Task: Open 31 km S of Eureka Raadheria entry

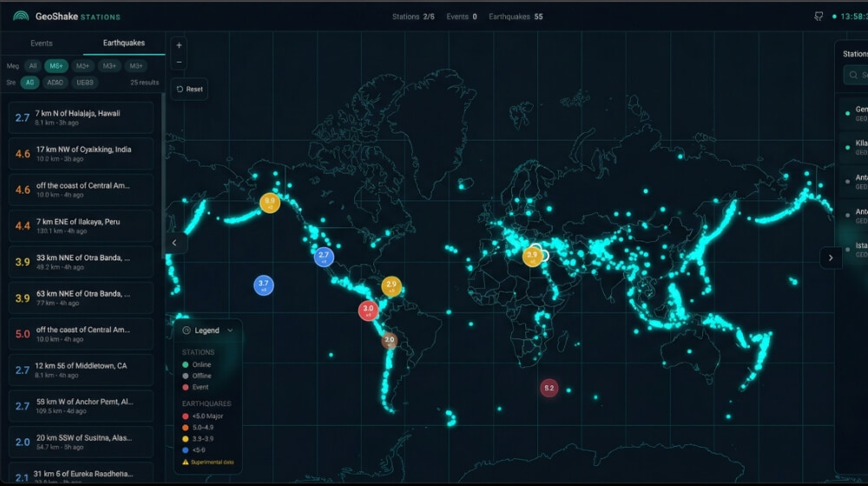Action: click(81, 474)
